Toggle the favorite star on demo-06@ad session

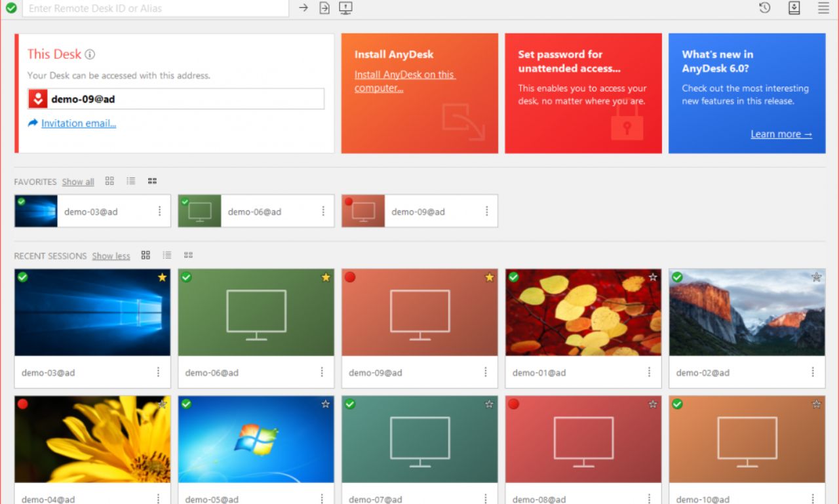(326, 277)
